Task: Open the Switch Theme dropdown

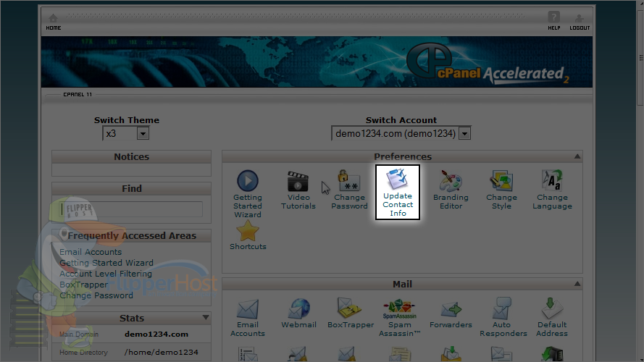Action: (125, 133)
